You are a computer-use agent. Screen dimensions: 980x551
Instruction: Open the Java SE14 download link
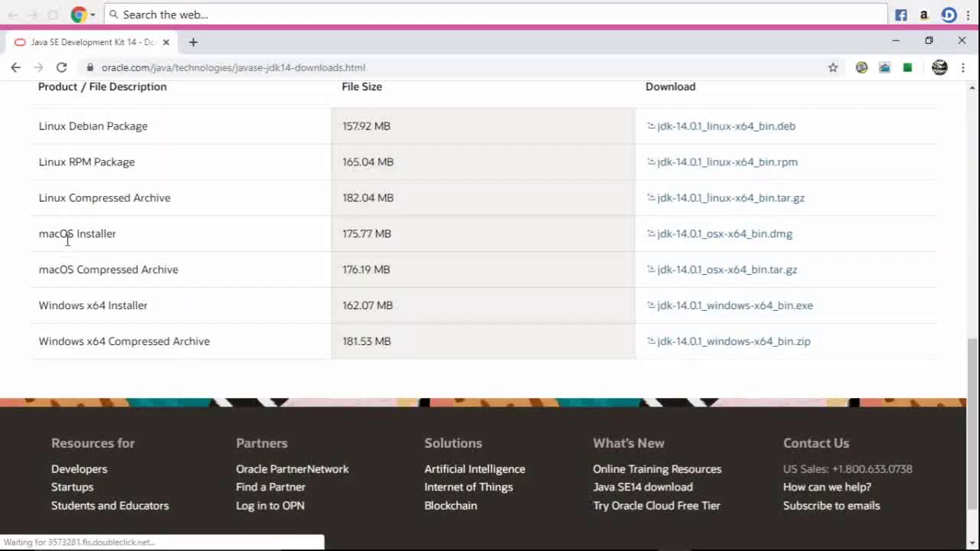pyautogui.click(x=643, y=487)
